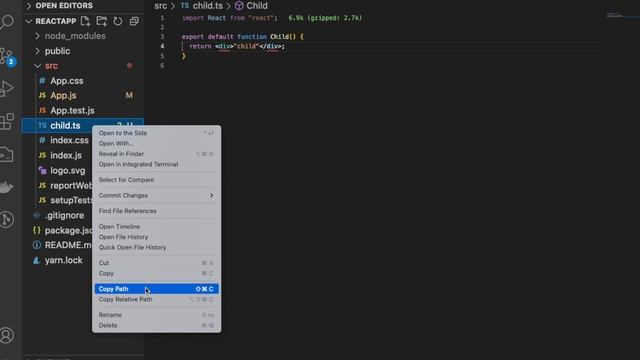This screenshot has width=640, height=360.
Task: Click child.ts in the breadcrumb
Action: point(208,6)
